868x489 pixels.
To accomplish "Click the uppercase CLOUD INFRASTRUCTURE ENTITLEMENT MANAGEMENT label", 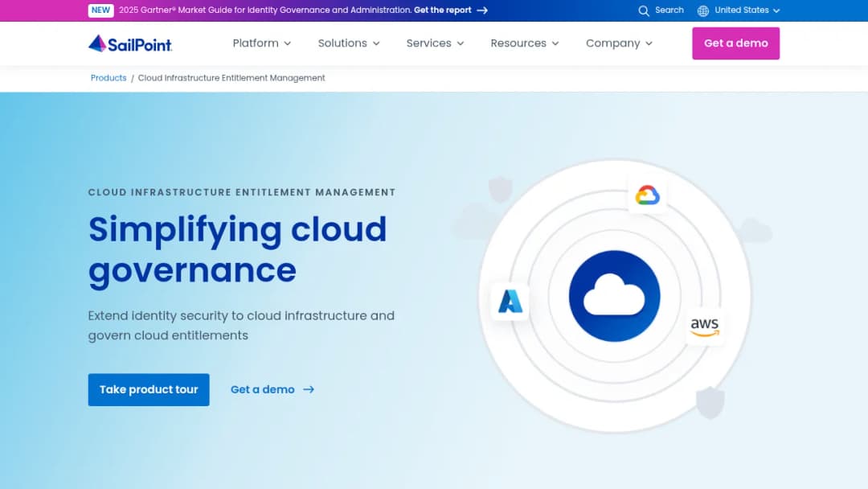I will 242,192.
